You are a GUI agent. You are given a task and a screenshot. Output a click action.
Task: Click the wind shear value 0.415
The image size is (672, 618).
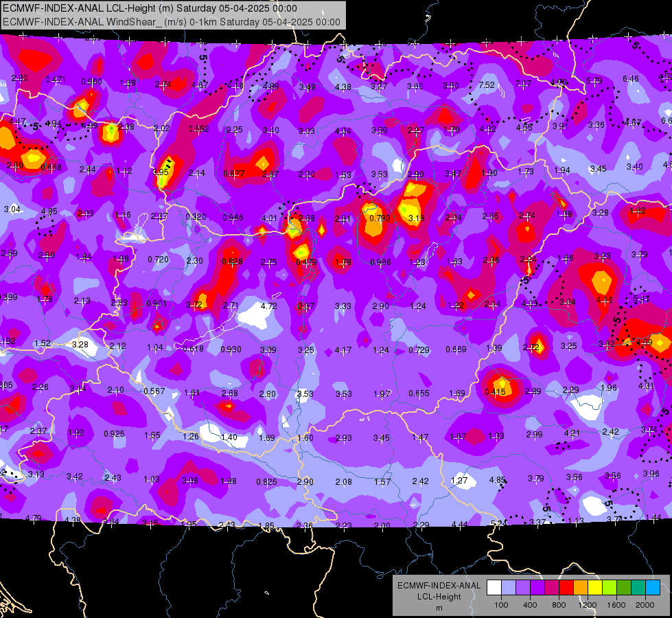(x=496, y=391)
